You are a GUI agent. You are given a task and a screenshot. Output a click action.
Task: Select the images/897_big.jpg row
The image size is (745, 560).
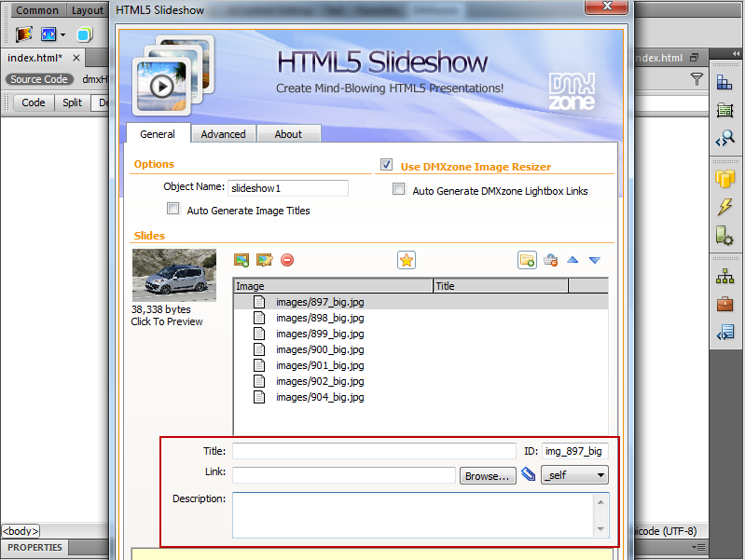coord(421,302)
